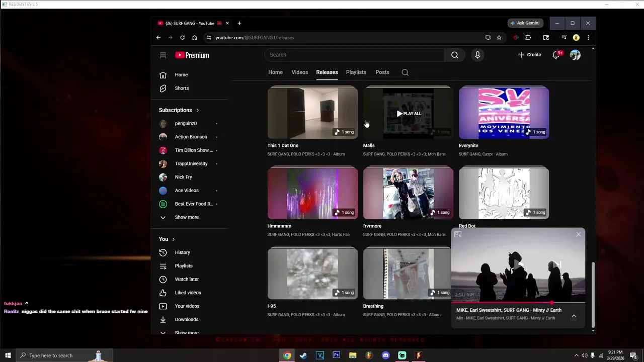The height and width of the screenshot is (362, 644).
Task: Bookmark this page with star icon
Action: pyautogui.click(x=499, y=38)
